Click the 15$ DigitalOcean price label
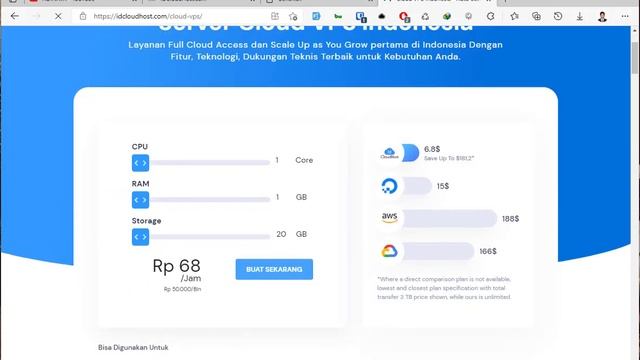This screenshot has height=360, width=640. (443, 186)
